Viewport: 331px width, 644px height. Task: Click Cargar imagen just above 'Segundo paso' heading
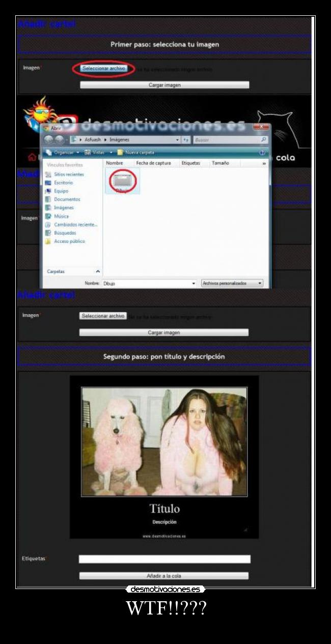[x=164, y=332]
